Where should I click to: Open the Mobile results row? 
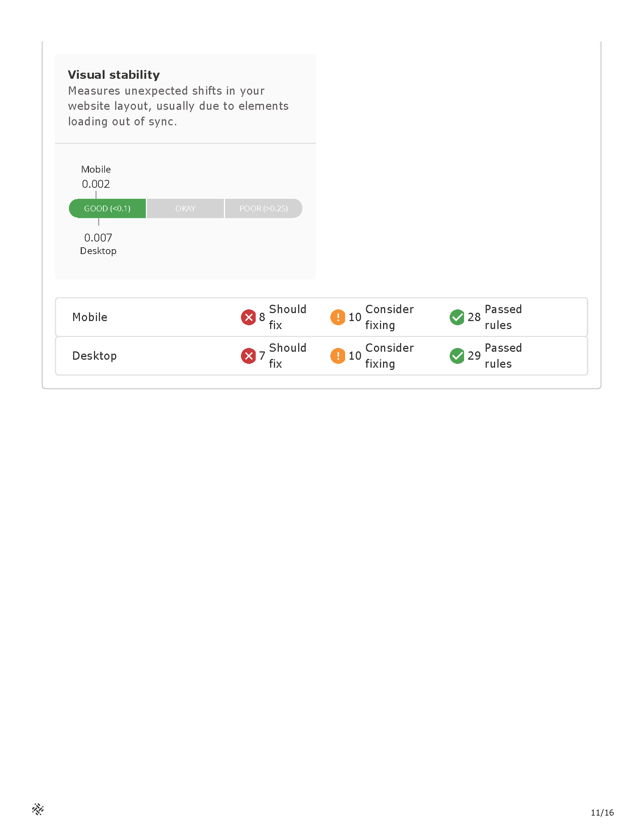321,317
